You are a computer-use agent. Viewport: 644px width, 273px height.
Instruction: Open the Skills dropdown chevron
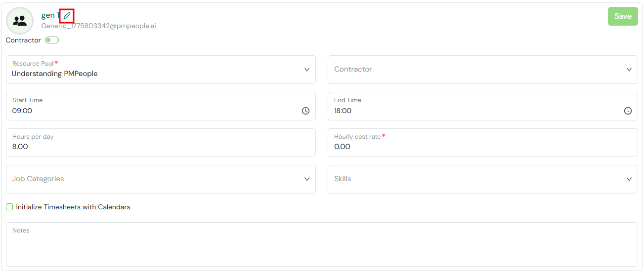tap(629, 179)
